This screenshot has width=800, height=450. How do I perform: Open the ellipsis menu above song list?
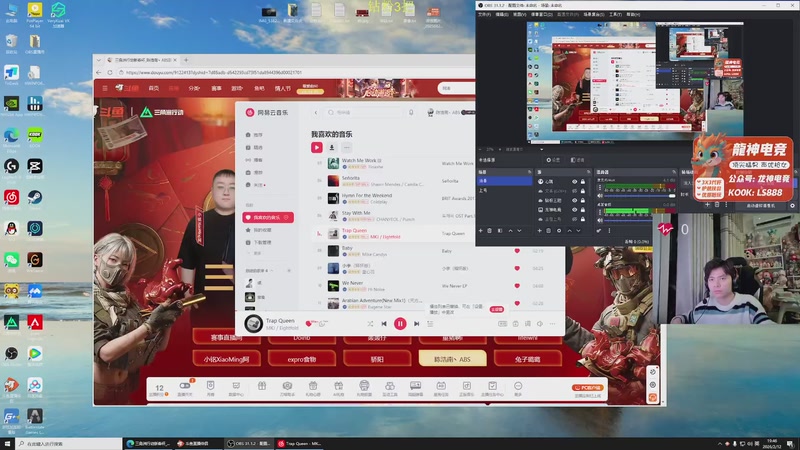pos(346,147)
